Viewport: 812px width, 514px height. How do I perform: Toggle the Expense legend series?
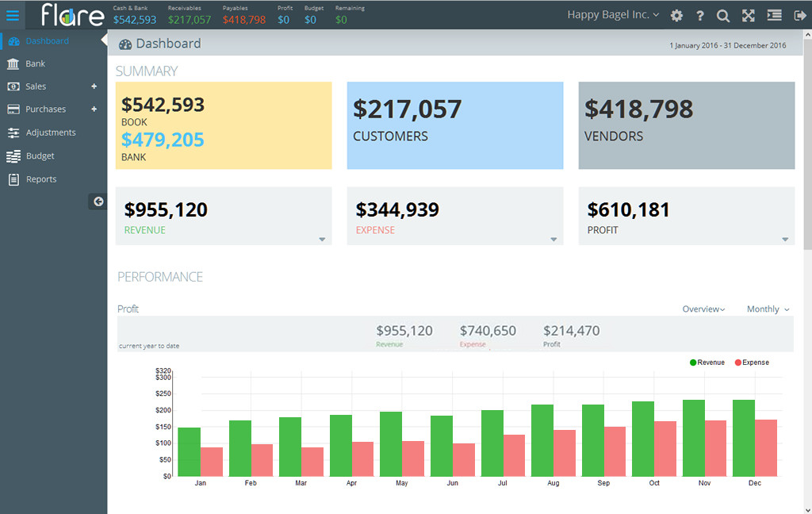point(752,362)
